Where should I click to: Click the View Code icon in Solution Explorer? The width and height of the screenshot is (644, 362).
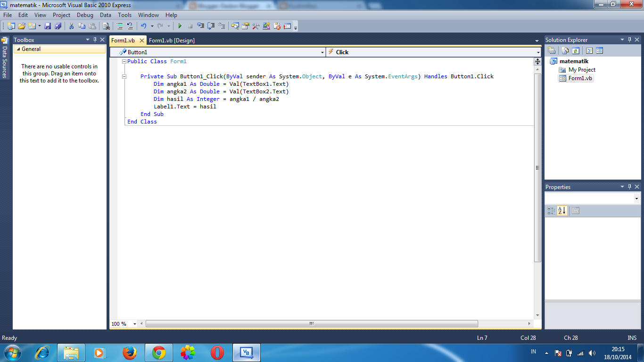click(589, 50)
